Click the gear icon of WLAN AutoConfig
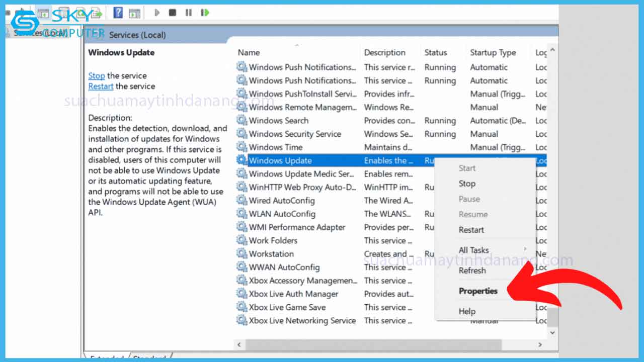 coord(242,214)
